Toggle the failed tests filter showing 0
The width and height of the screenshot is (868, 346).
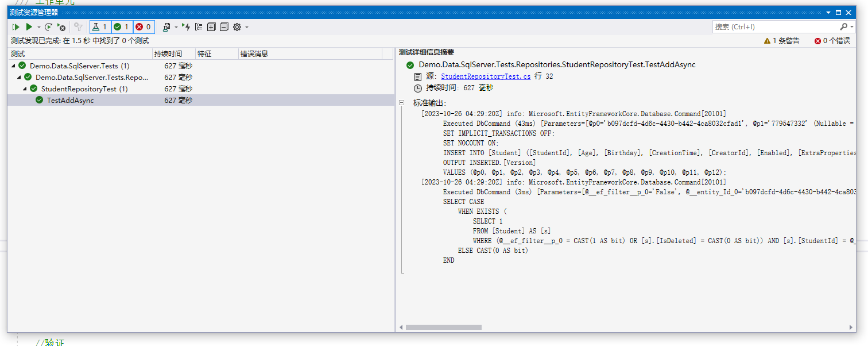click(144, 27)
